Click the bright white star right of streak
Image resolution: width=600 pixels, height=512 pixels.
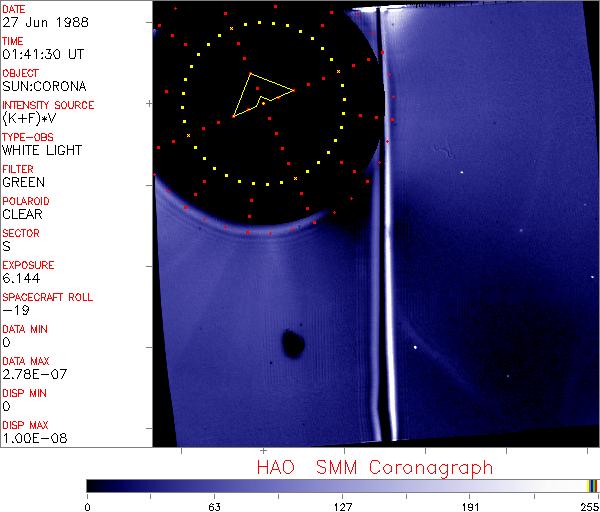415,348
